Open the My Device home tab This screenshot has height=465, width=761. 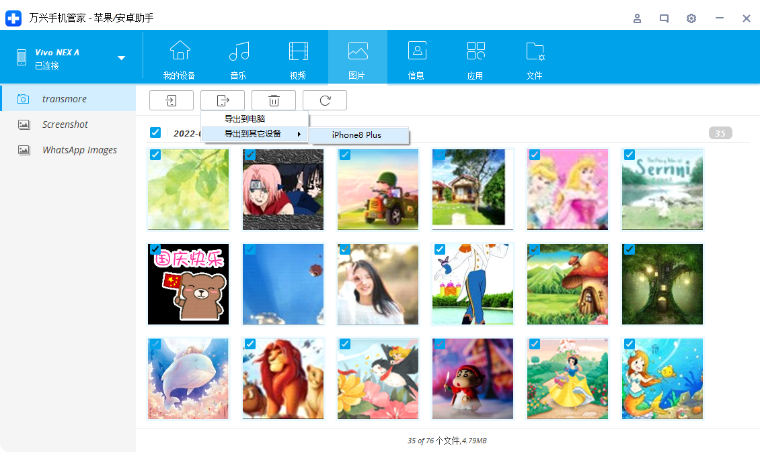[179, 59]
